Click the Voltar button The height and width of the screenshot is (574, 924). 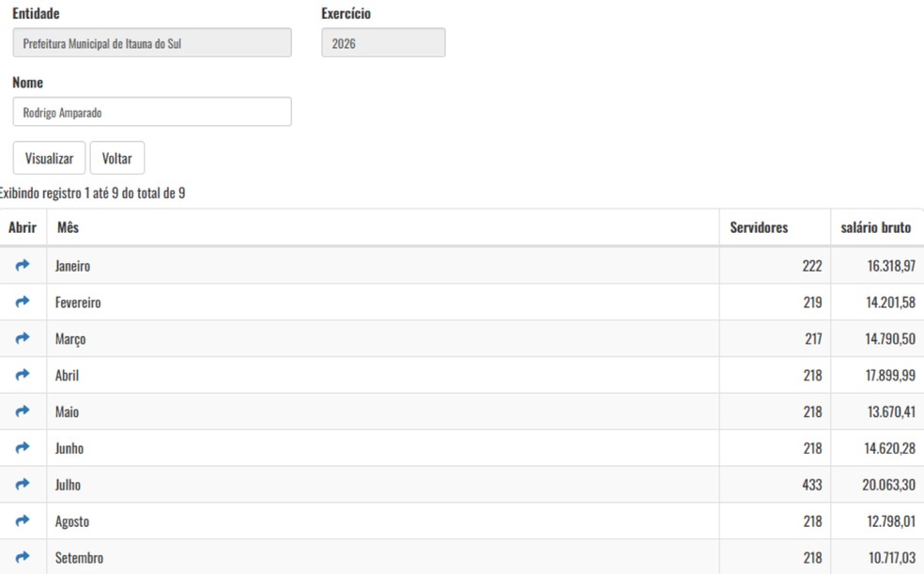[x=116, y=158]
